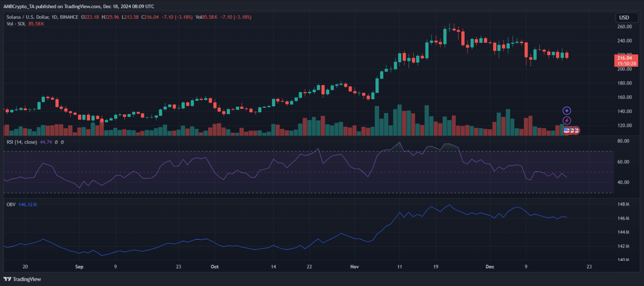Click the purple lightning bolt event icon
644x286 pixels.
point(566,120)
